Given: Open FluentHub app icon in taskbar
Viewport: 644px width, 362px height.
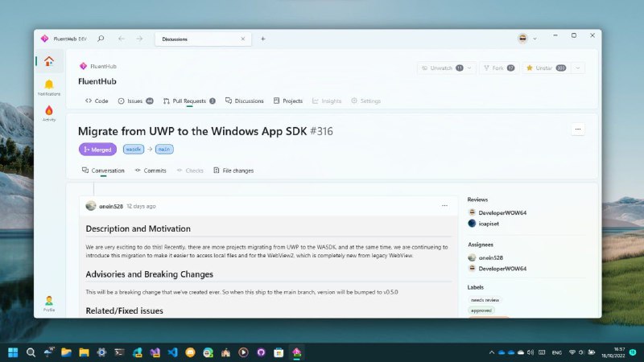Looking at the screenshot, I should click(x=296, y=352).
